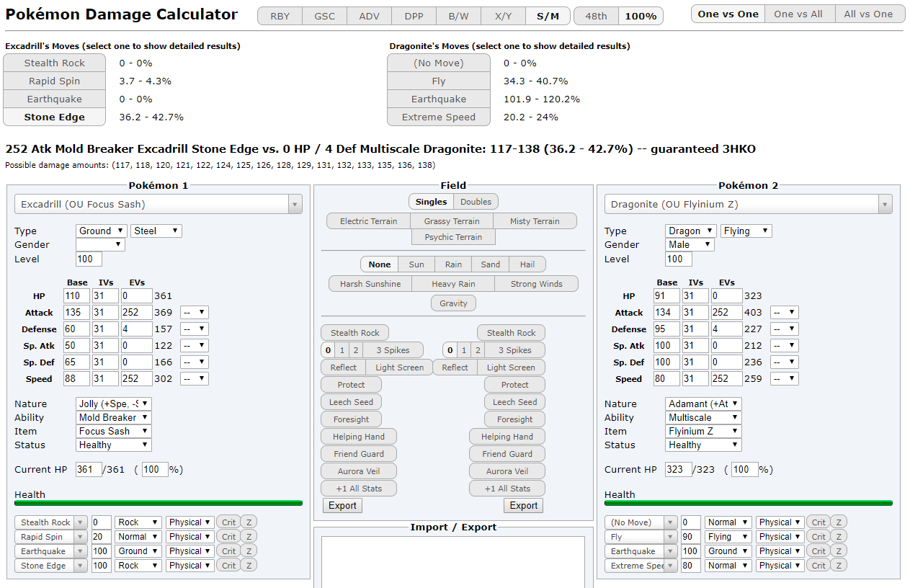The image size is (910, 588).
Task: Toggle Gravity field effect
Action: tap(453, 303)
